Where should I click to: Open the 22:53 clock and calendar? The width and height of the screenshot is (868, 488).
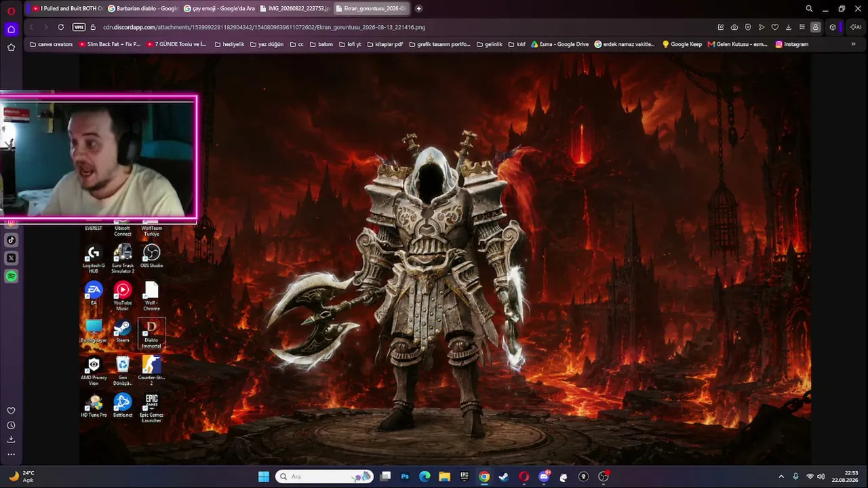click(x=845, y=476)
